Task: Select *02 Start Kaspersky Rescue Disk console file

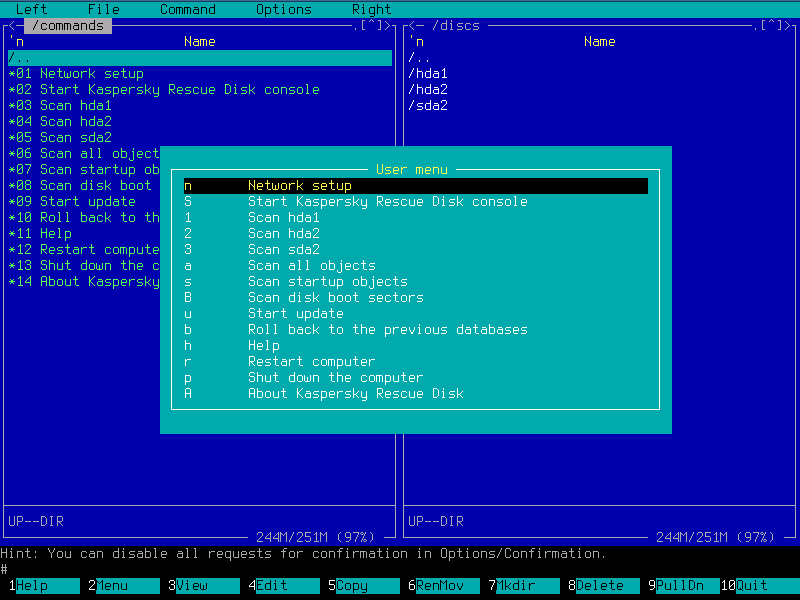Action: 164,90
